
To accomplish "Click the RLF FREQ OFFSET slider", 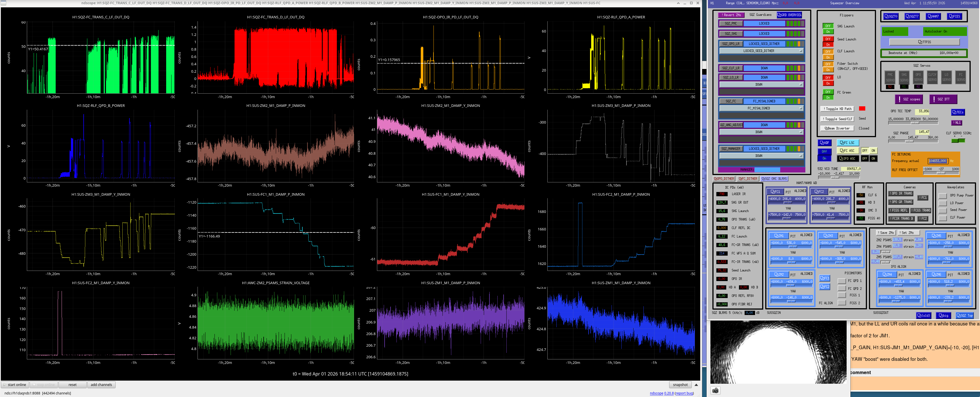I will click(941, 173).
